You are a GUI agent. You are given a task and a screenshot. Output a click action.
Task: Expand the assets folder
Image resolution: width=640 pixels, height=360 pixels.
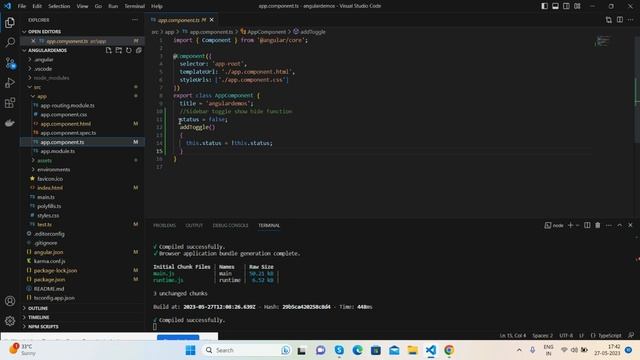point(44,160)
